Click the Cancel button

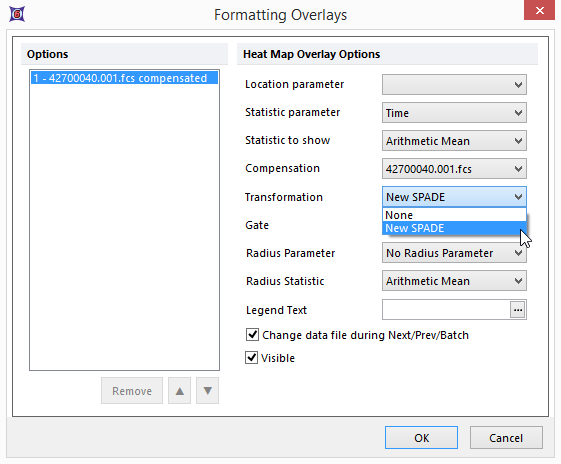click(x=506, y=438)
